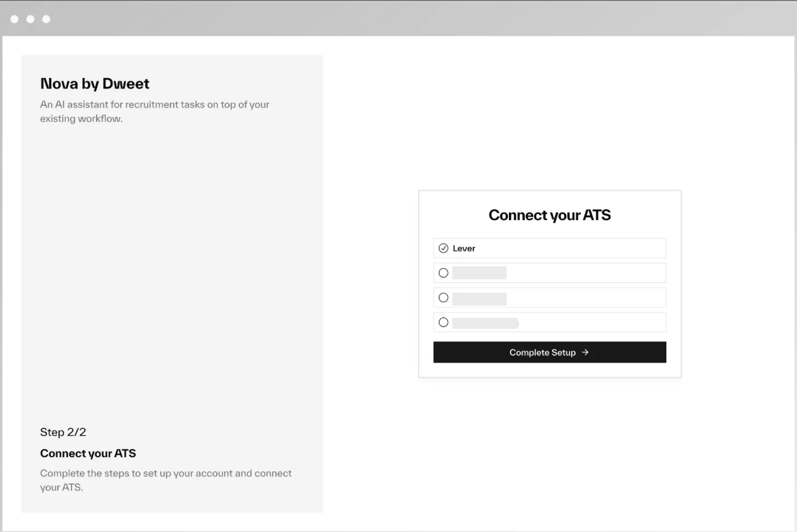Click the AI assistant tagline text

click(154, 112)
